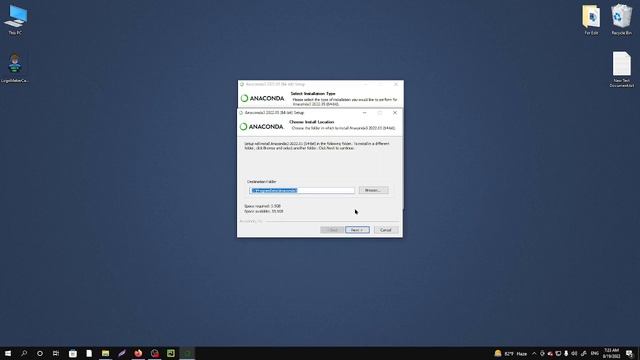This screenshot has height=360, width=640.
Task: Select the For Edit folder on desktop
Action: pos(591,20)
